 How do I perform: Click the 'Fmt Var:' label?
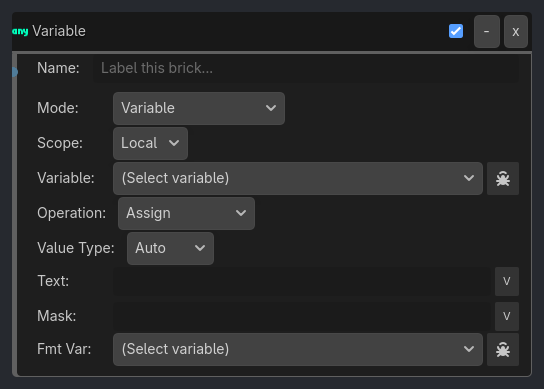click(x=64, y=349)
